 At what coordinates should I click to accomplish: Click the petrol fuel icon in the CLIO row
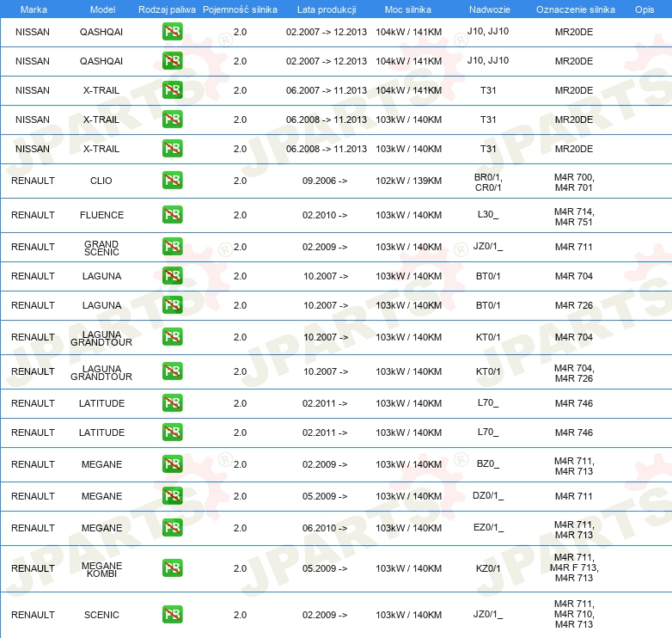[172, 181]
